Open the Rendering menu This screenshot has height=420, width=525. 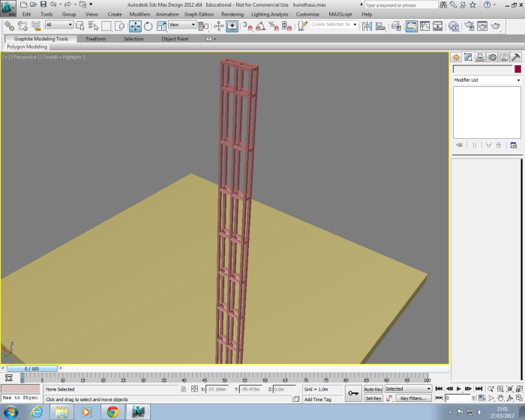[232, 14]
